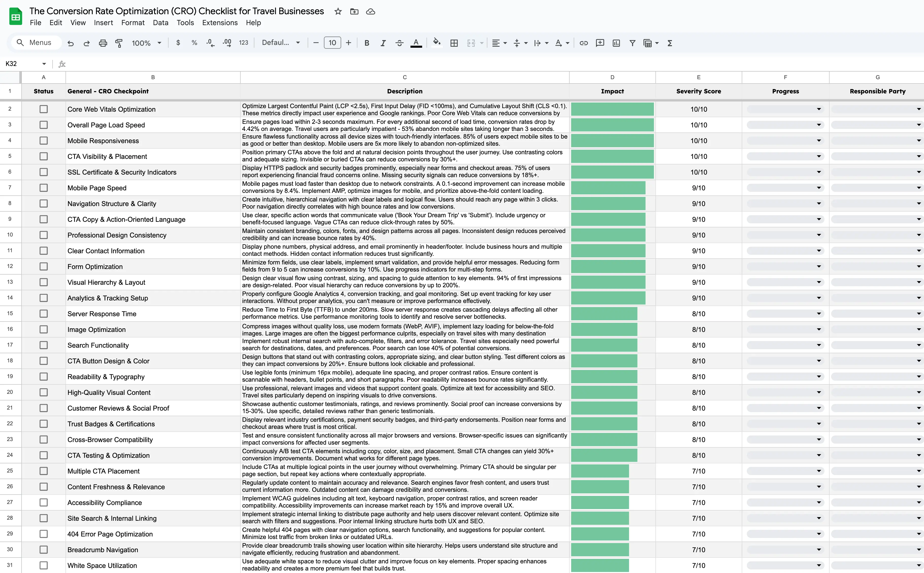Tick the Form Optimization status checkbox
Viewport: 924px width, 573px height.
pyautogui.click(x=44, y=266)
